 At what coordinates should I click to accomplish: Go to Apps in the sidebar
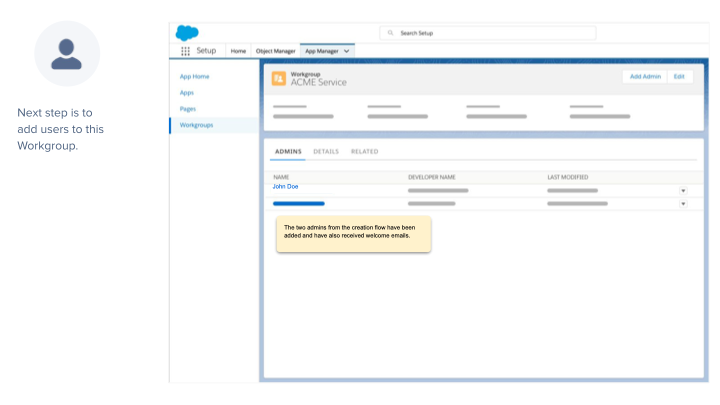(x=187, y=92)
